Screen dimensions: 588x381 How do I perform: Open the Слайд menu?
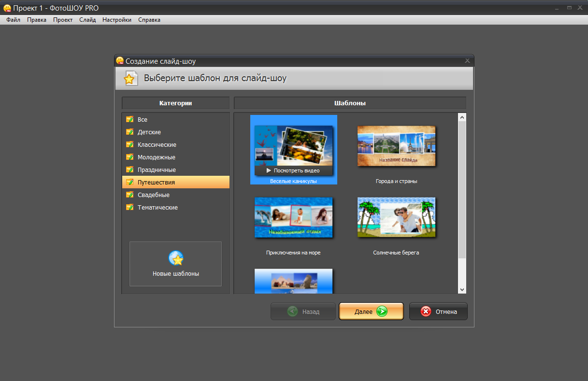tap(87, 20)
